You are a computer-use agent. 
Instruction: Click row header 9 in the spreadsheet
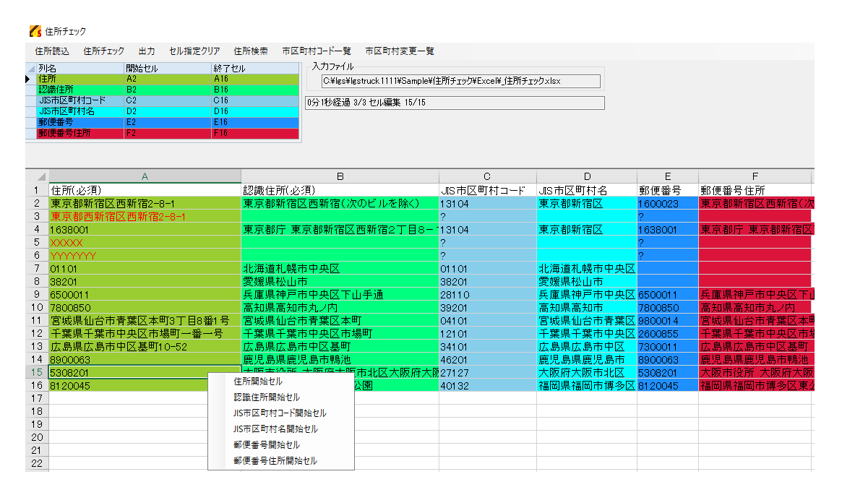(36, 295)
